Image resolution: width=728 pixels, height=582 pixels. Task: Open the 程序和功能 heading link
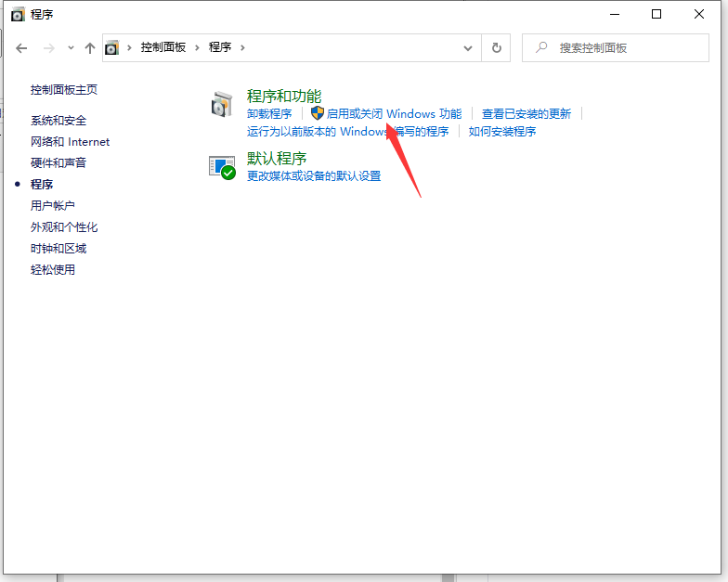[284, 96]
